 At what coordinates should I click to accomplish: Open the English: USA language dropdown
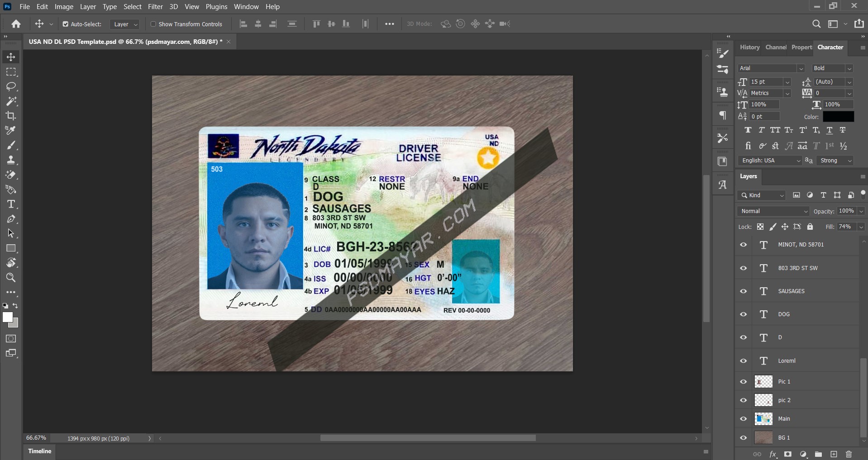[770, 161]
